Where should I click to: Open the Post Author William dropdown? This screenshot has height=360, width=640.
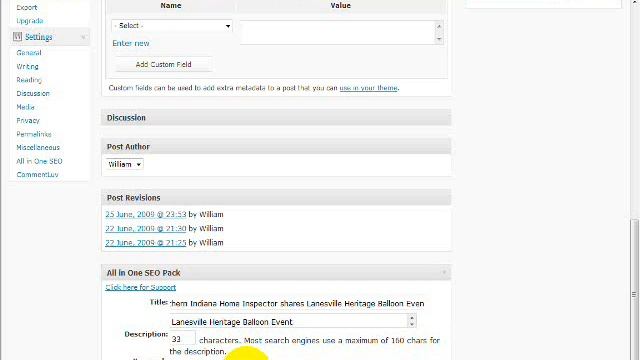tap(124, 164)
